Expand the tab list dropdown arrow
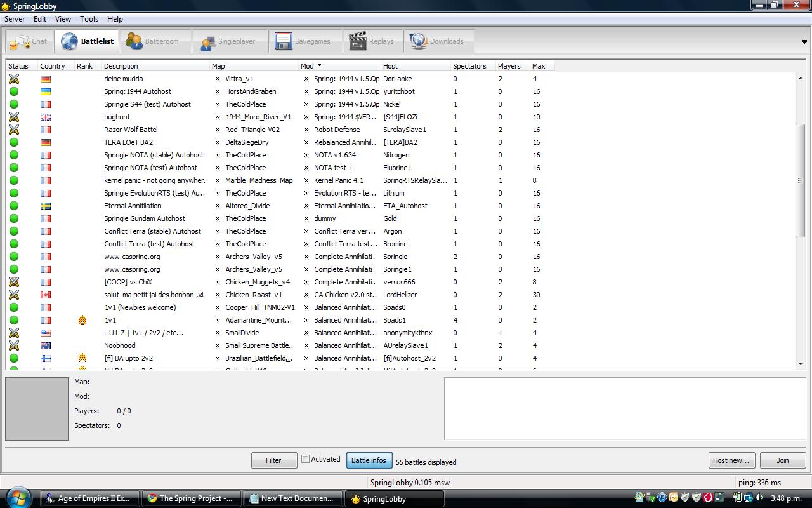The width and height of the screenshot is (812, 508). coord(805,42)
